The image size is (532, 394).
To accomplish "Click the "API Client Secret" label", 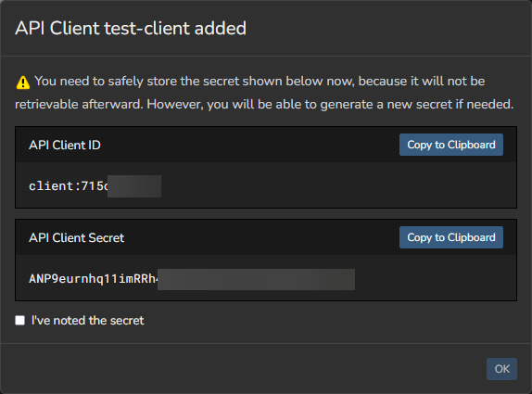I will point(77,238).
